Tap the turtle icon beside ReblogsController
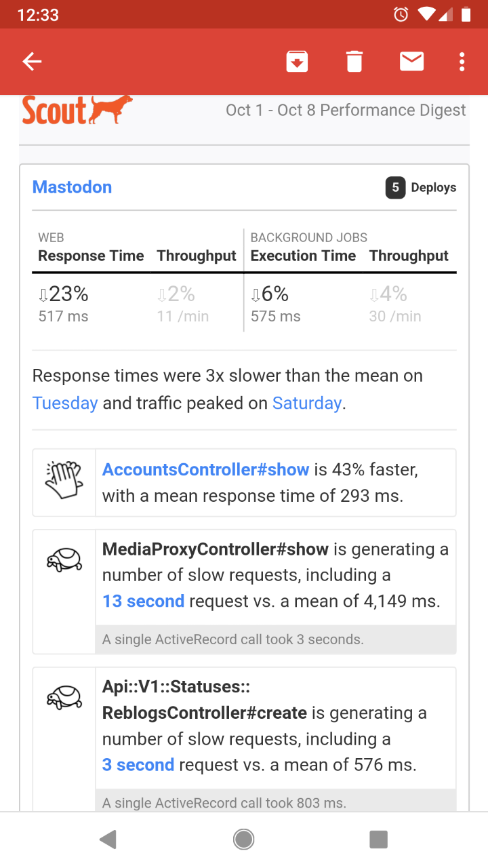 tap(64, 697)
